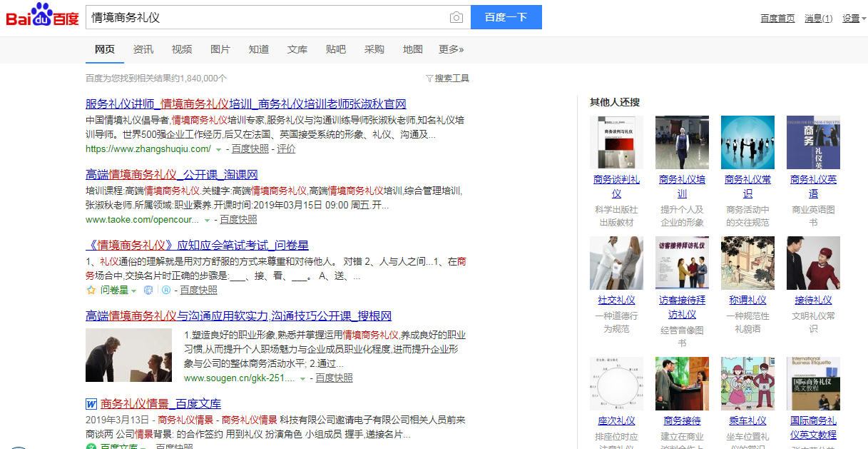Screen dimensions: 868x449
Task: Expand arrow after www.taoke.com URL
Action: point(207,220)
